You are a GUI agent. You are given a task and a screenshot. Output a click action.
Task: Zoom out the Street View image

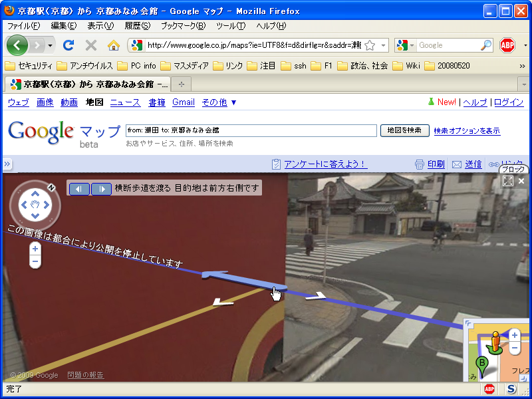coord(35,261)
